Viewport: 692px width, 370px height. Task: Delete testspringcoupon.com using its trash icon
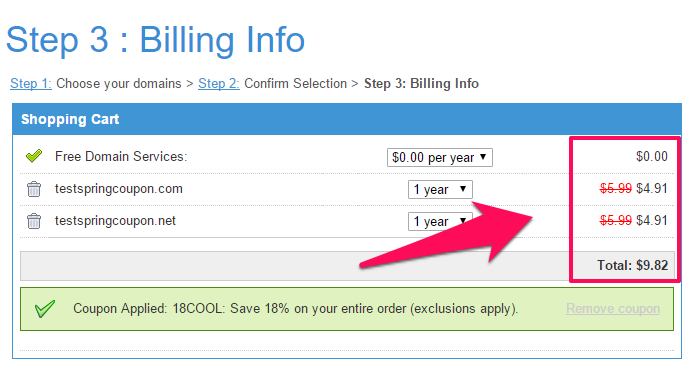(34, 189)
